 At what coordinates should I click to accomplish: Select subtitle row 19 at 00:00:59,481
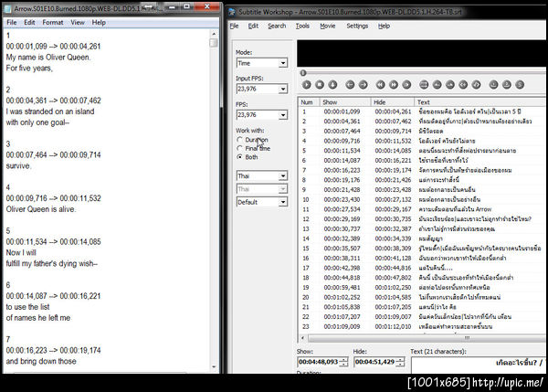422,288
